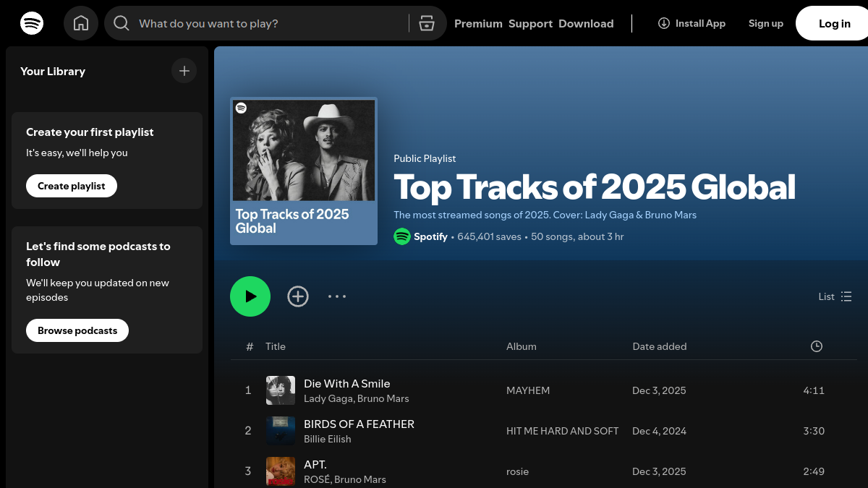The height and width of the screenshot is (488, 868).
Task: Click the green Spotify logo next to the owner name
Action: coord(402,236)
